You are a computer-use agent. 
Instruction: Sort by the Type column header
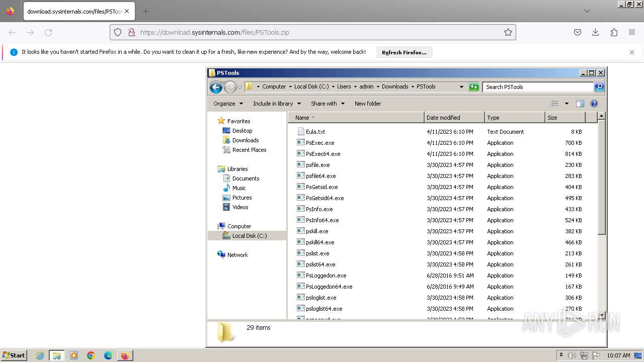pyautogui.click(x=515, y=118)
